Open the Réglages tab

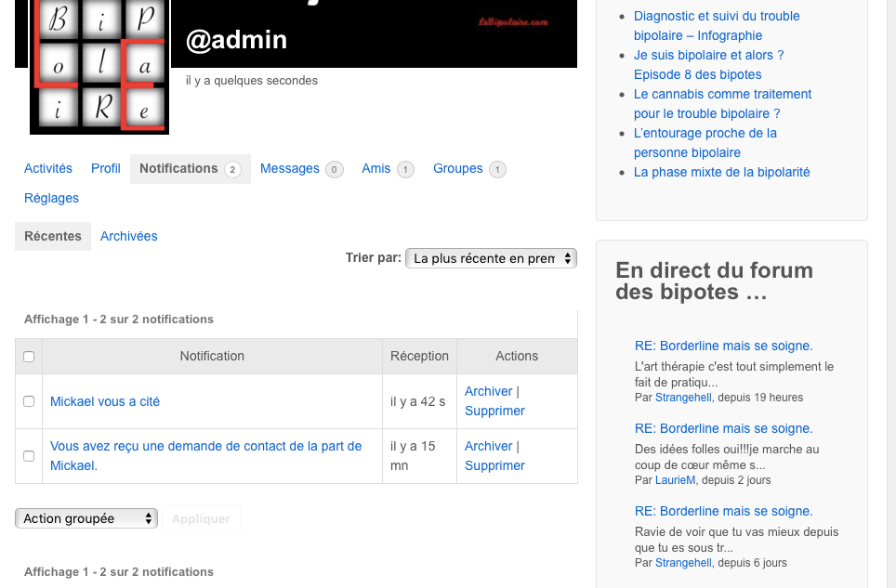click(51, 198)
